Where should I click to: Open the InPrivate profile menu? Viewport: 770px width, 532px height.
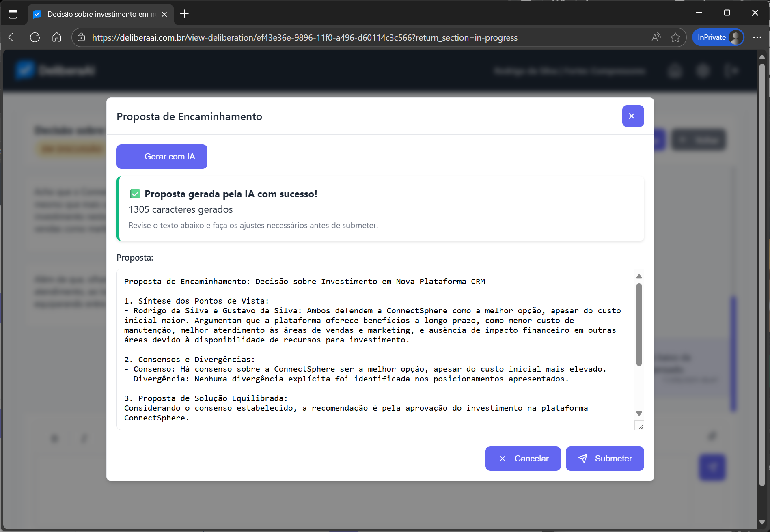[718, 37]
